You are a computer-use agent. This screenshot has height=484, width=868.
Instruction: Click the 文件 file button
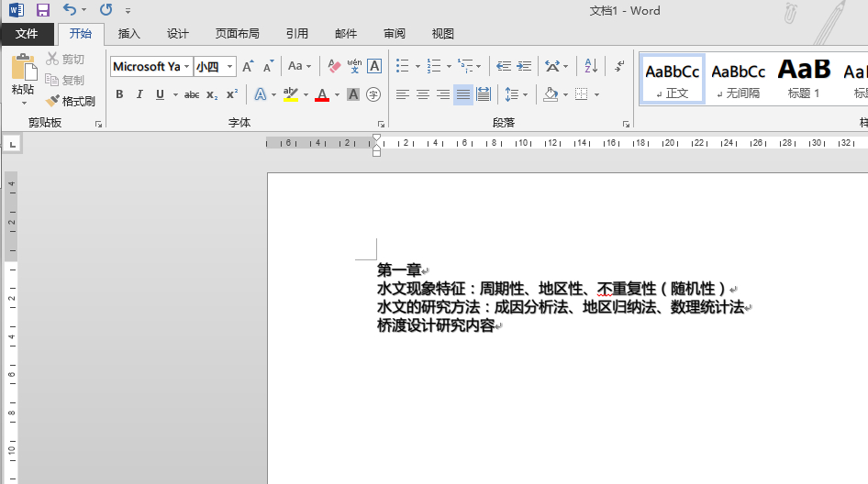[27, 34]
